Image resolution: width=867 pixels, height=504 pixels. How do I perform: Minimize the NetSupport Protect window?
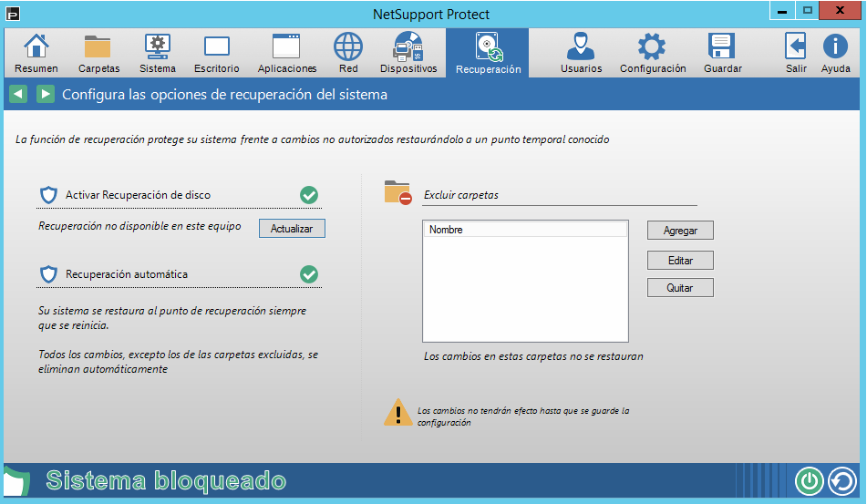782,11
